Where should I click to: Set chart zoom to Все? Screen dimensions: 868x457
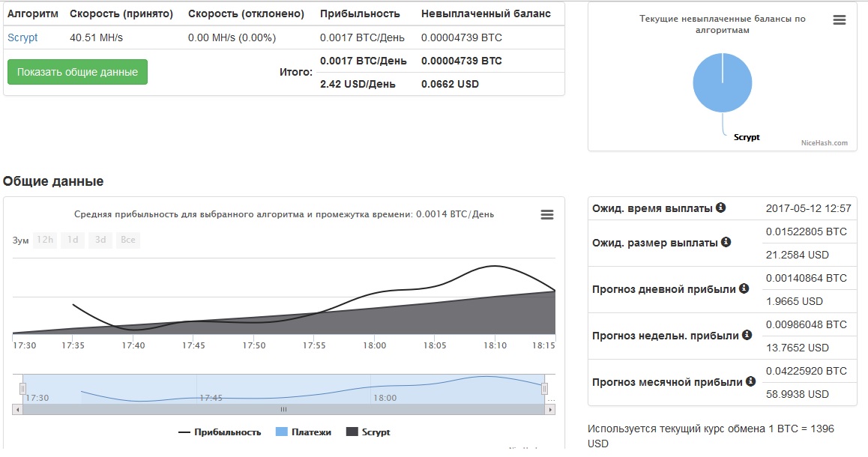(x=128, y=240)
